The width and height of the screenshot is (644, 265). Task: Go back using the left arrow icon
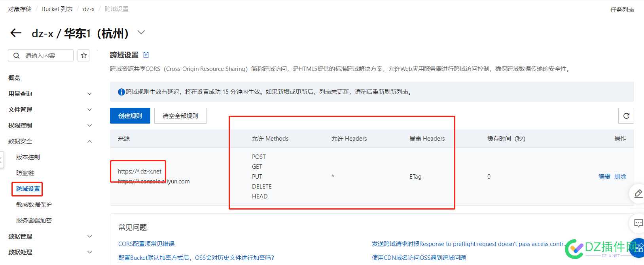coord(16,33)
